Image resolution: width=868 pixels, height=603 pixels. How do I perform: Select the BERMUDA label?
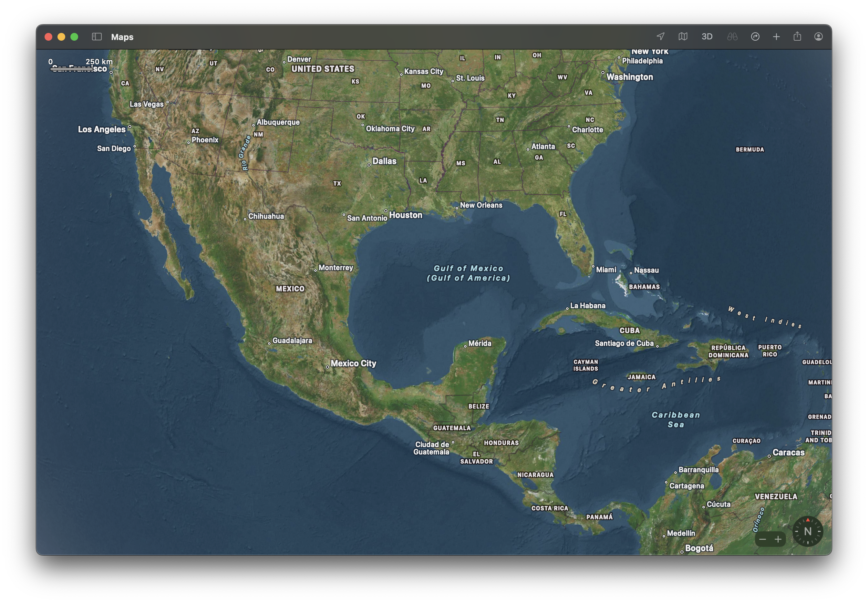click(750, 149)
